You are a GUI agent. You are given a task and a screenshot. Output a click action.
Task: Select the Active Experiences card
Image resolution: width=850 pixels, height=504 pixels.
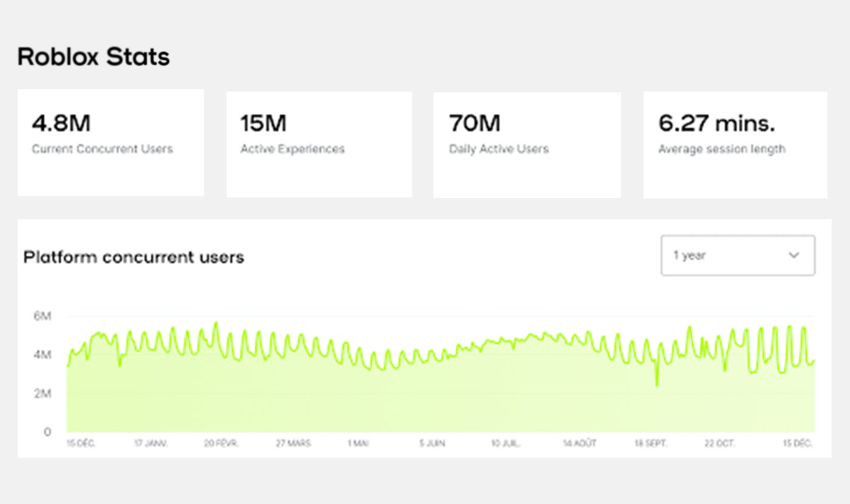click(x=319, y=145)
